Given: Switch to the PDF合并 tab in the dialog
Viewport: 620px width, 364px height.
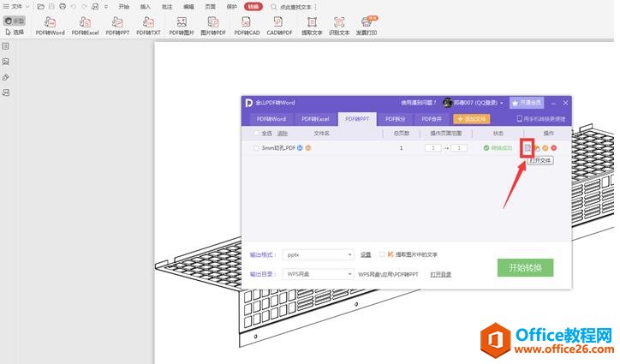Looking at the screenshot, I should coord(432,119).
